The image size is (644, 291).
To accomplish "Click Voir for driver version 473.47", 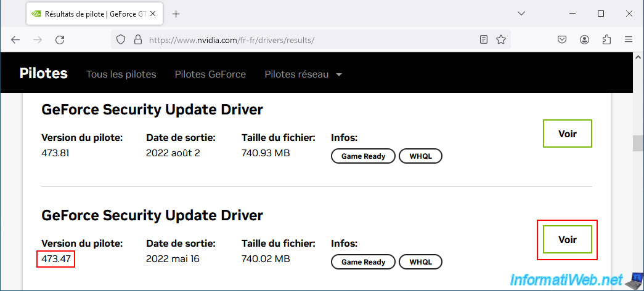I will 567,239.
